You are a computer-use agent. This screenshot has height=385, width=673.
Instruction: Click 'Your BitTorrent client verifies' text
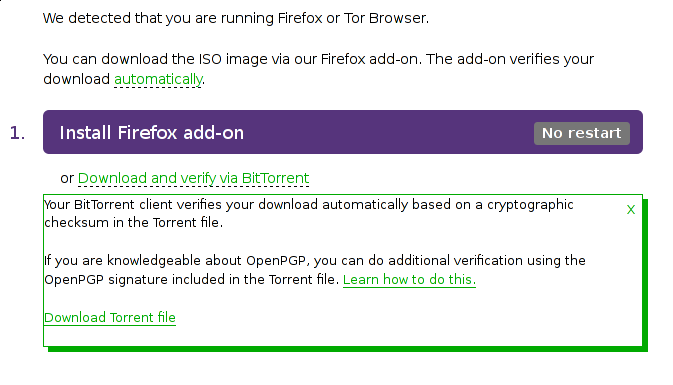133,205
